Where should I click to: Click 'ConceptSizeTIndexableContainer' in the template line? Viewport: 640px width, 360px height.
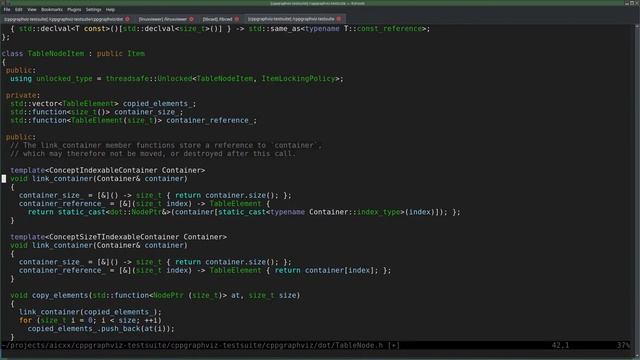tap(114, 237)
